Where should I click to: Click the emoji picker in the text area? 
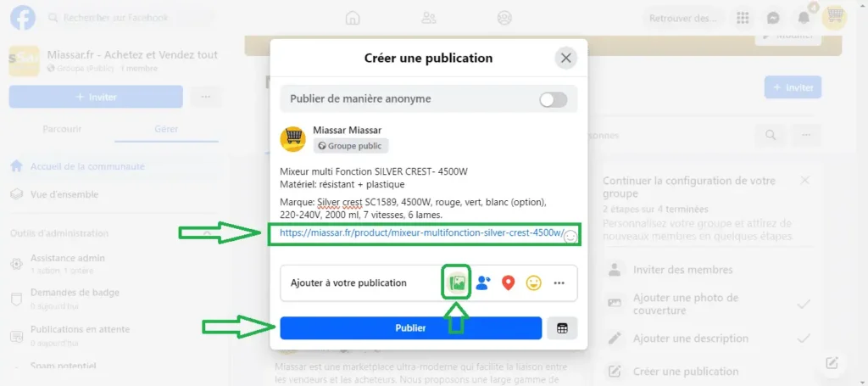[571, 237]
